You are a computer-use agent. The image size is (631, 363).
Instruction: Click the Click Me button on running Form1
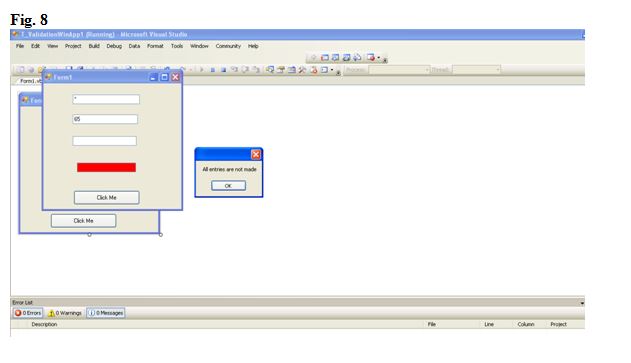point(107,198)
